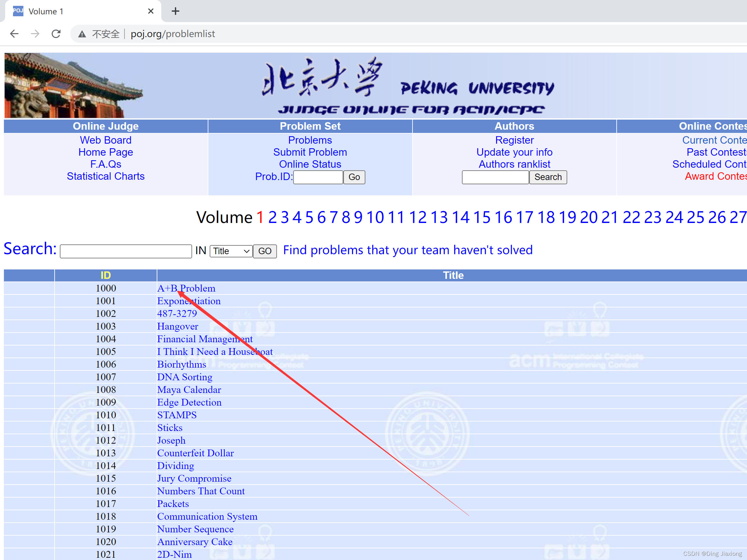Open Past Contests under Online Contests

(716, 152)
